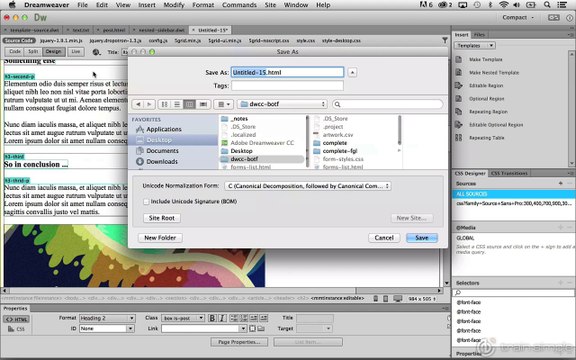Select the desktop size icon in status bar
576x360 pixels.
click(x=397, y=299)
